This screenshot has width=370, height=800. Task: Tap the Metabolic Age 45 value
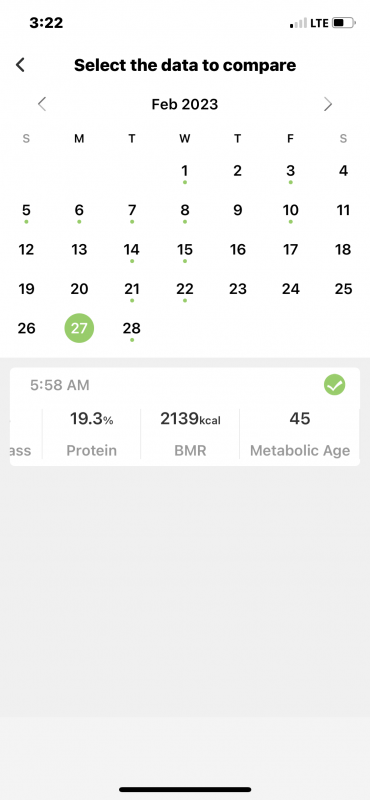pyautogui.click(x=300, y=433)
